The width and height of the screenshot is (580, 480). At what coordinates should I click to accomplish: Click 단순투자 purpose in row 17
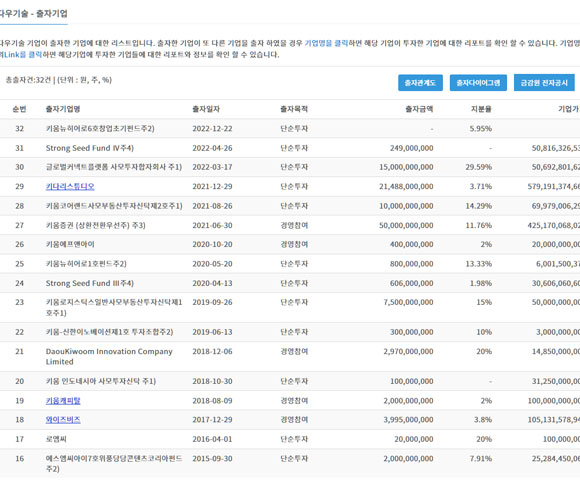click(x=294, y=439)
